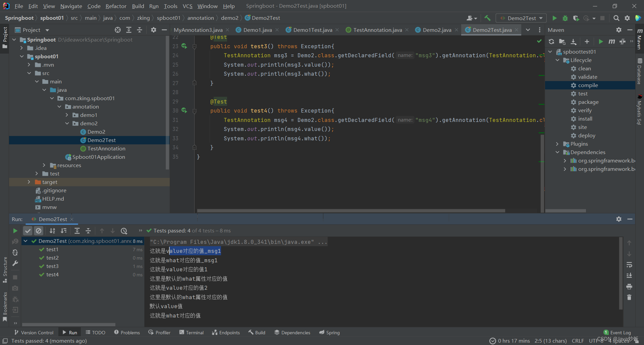Toggle Bookmarks tool window stripe button
This screenshot has width=644, height=345.
click(x=5, y=306)
